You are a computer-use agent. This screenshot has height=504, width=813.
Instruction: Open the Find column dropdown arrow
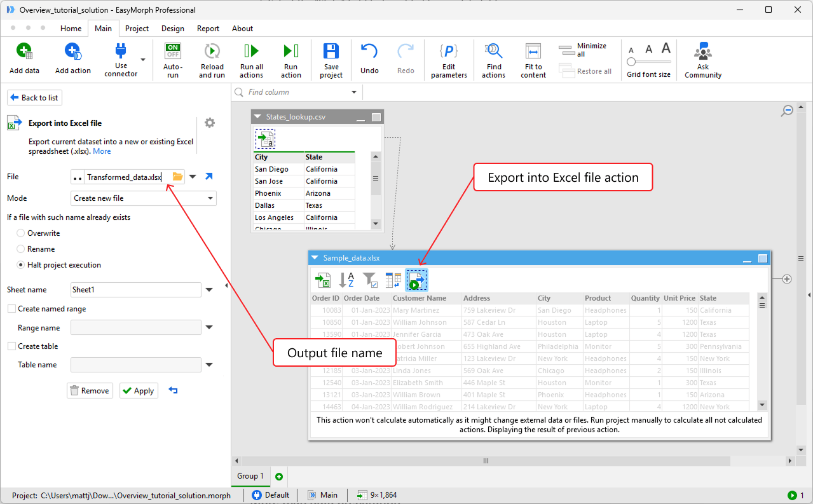[354, 92]
